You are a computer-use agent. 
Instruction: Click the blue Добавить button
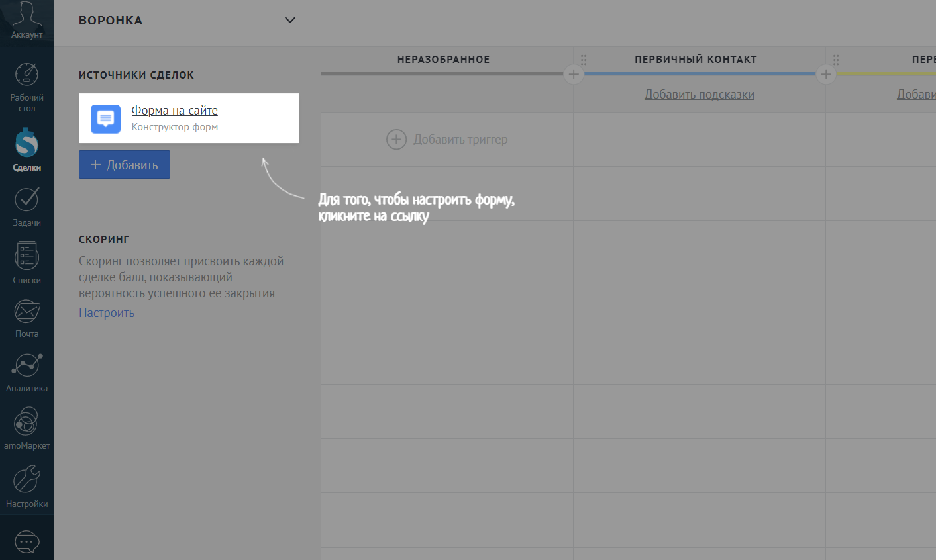pos(125,165)
